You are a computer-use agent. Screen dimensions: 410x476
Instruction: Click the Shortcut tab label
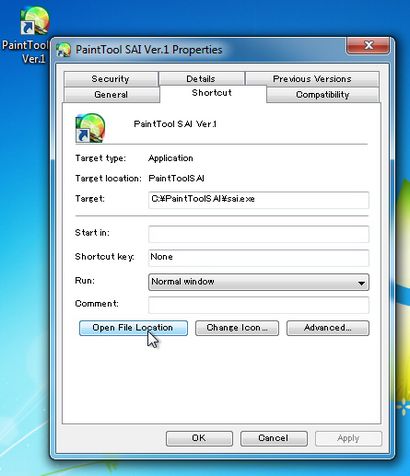click(212, 93)
